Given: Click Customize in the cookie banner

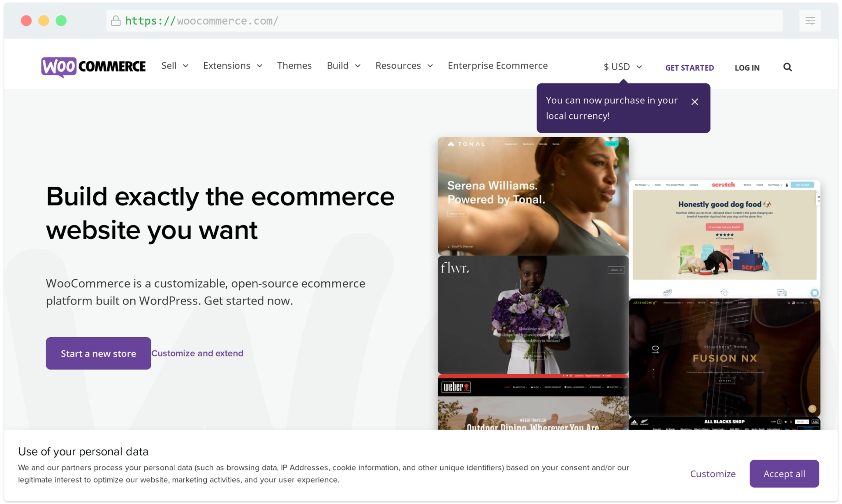Looking at the screenshot, I should 712,474.
